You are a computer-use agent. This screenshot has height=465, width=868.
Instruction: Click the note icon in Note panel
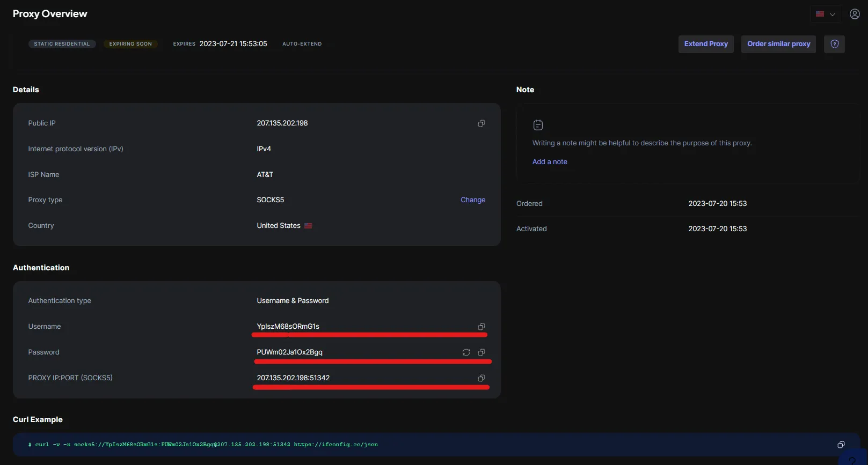(x=538, y=125)
